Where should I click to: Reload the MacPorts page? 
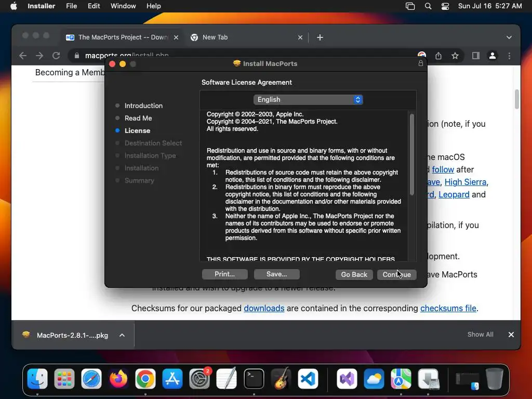pyautogui.click(x=56, y=56)
